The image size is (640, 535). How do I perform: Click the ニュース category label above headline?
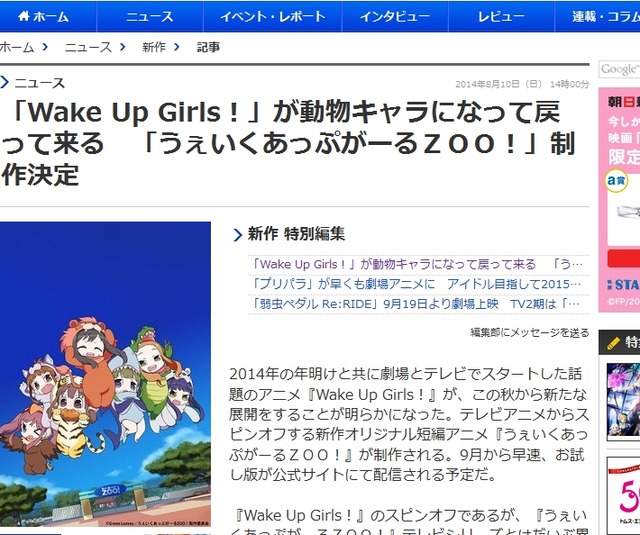(x=40, y=83)
